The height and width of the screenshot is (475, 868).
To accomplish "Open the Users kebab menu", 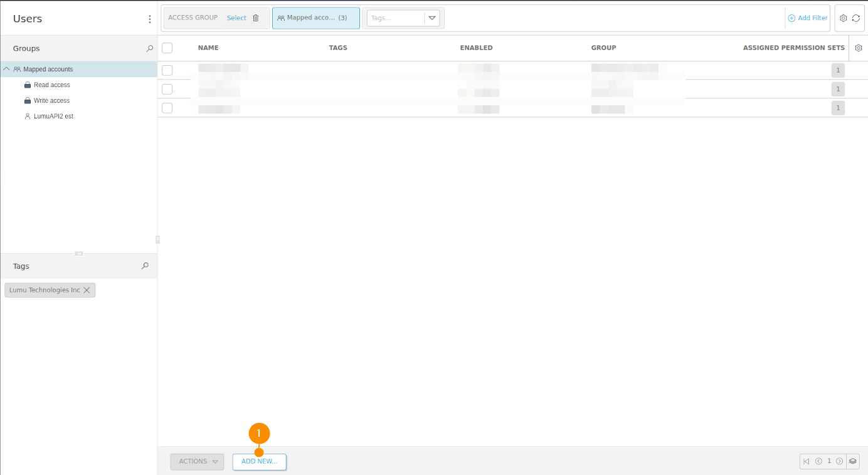I will (x=149, y=19).
